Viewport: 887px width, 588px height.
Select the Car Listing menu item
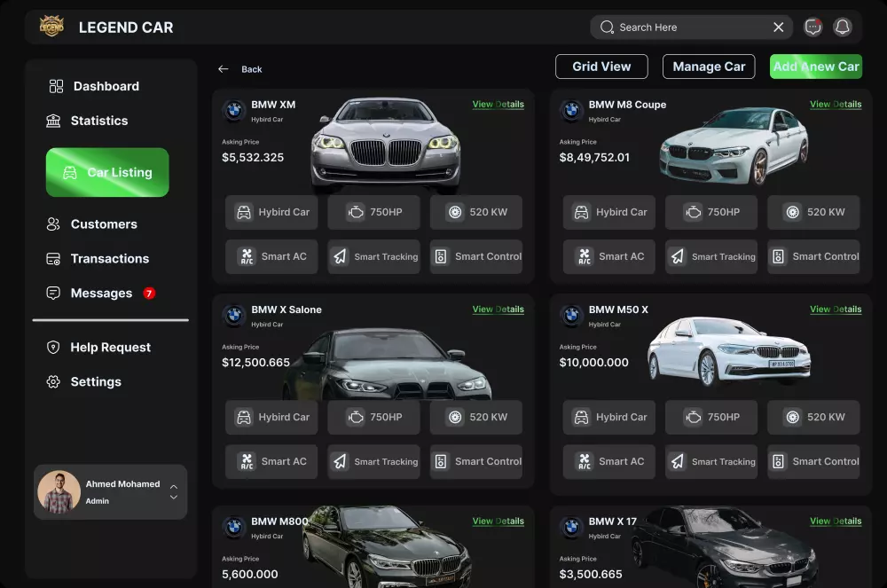pyautogui.click(x=107, y=172)
